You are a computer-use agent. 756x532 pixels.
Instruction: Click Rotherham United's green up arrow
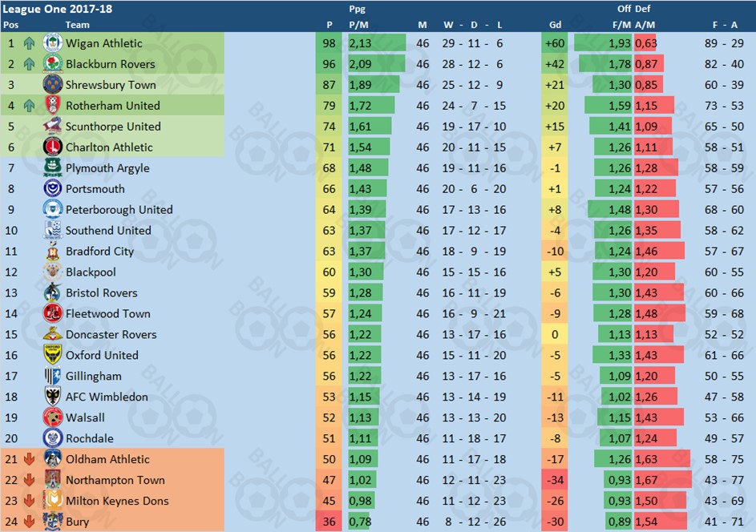[x=30, y=106]
